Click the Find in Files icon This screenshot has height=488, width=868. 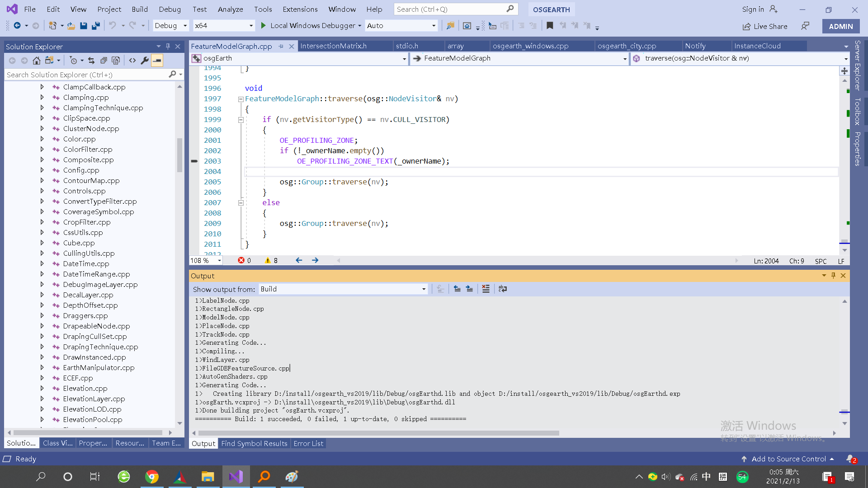tap(450, 26)
